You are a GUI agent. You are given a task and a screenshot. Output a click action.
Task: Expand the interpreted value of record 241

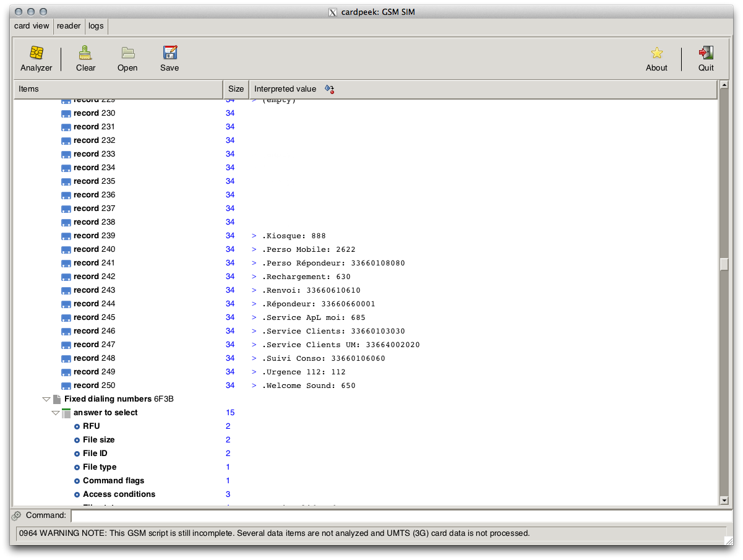pyautogui.click(x=254, y=263)
